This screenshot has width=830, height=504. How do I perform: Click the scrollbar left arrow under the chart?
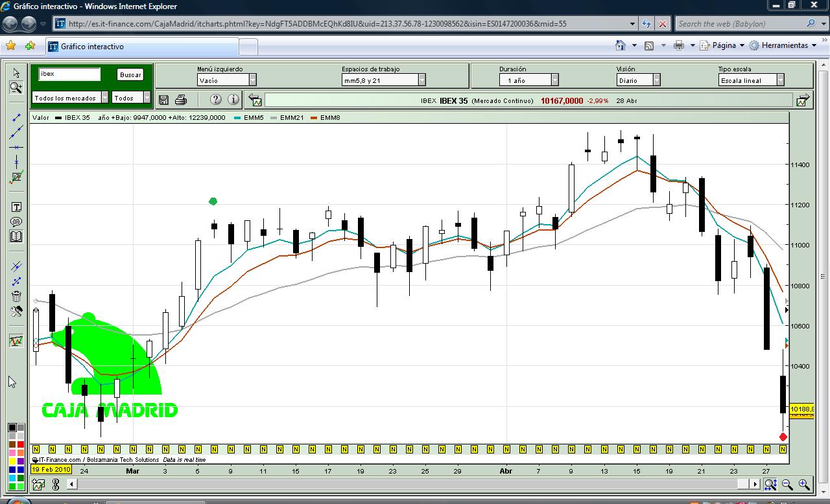72,484
